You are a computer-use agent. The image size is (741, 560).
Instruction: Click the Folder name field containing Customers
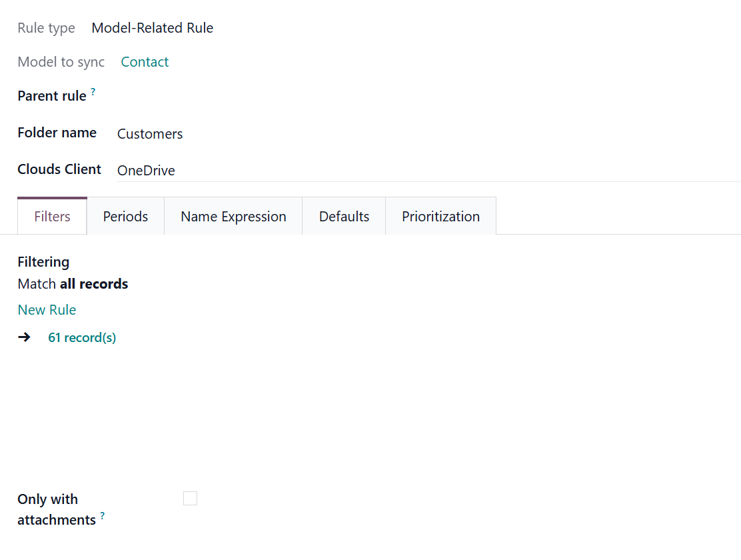tap(426, 134)
